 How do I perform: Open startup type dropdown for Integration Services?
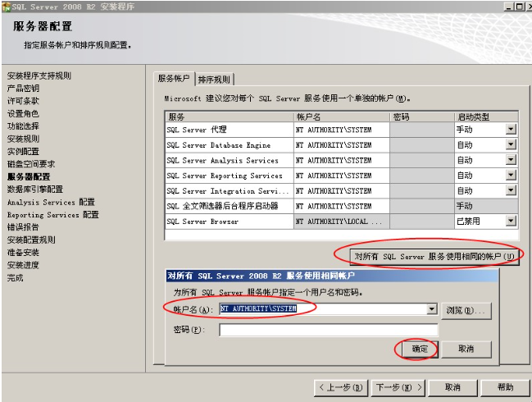511,190
